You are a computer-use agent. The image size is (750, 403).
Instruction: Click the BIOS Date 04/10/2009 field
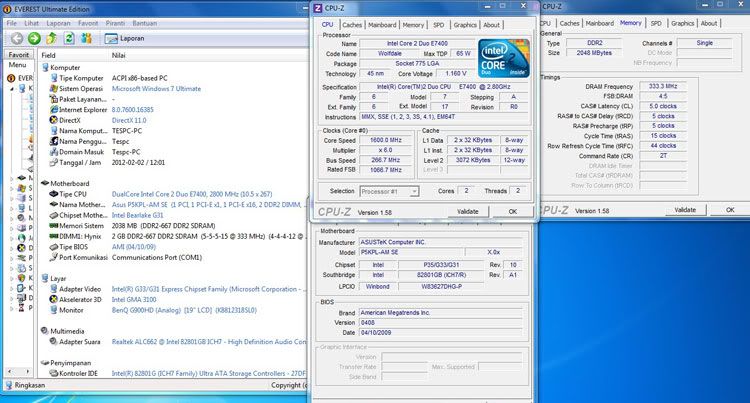click(441, 332)
